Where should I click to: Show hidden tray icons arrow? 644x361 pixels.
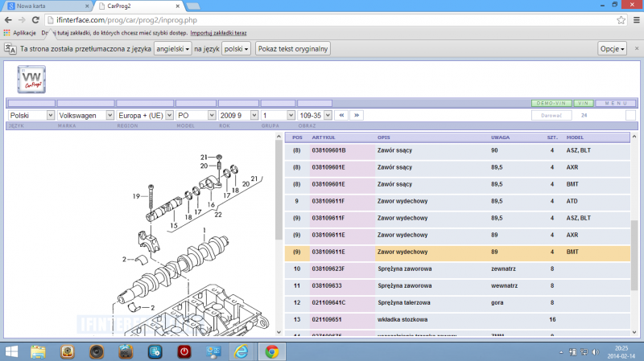pos(561,352)
